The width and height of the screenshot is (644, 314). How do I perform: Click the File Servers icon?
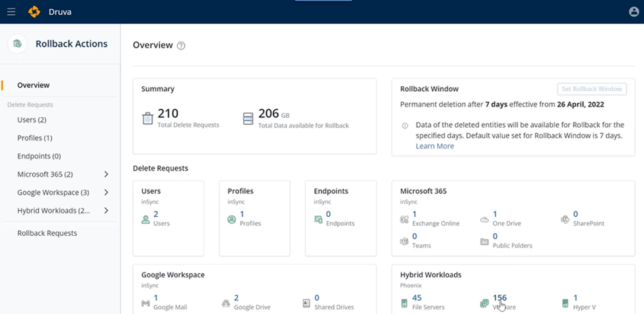coord(404,303)
